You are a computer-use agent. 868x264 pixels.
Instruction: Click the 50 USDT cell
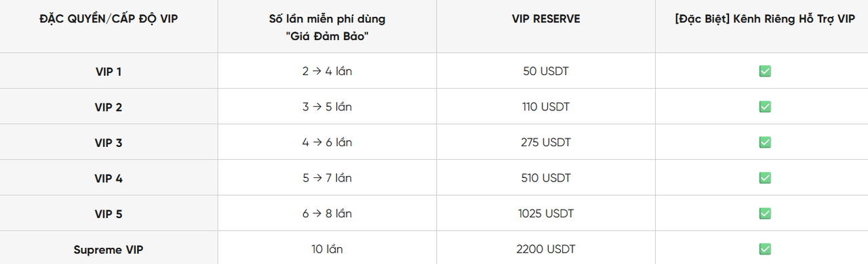[546, 71]
